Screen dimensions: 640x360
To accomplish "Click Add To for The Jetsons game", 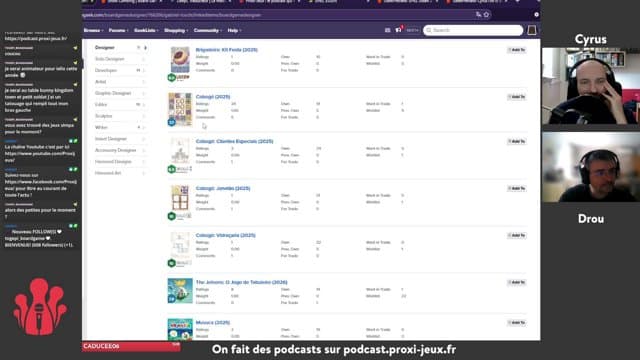I will (x=517, y=282).
